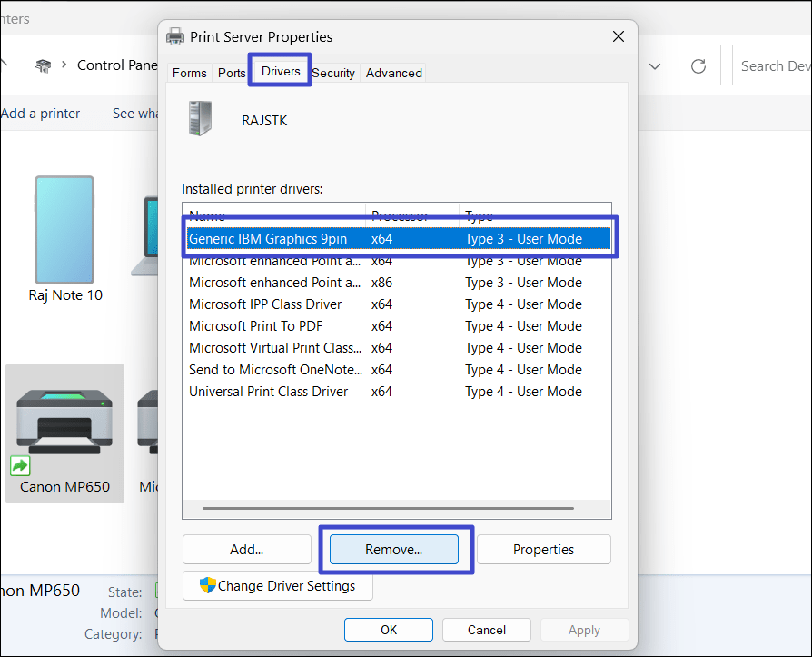Click the Properties button
Viewport: 812px width, 657px height.
(x=544, y=549)
